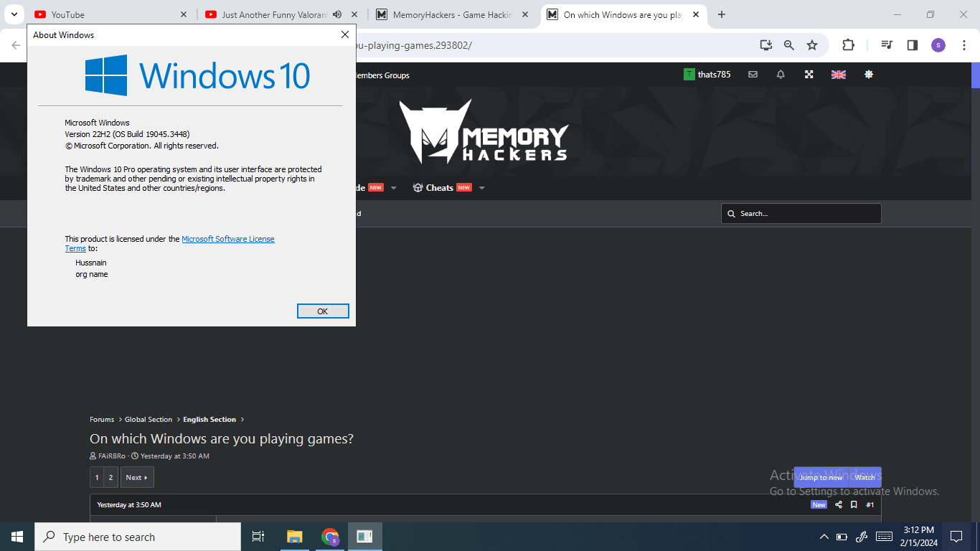This screenshot has height=551, width=980.
Task: Open the Windows Start menu
Action: (17, 537)
